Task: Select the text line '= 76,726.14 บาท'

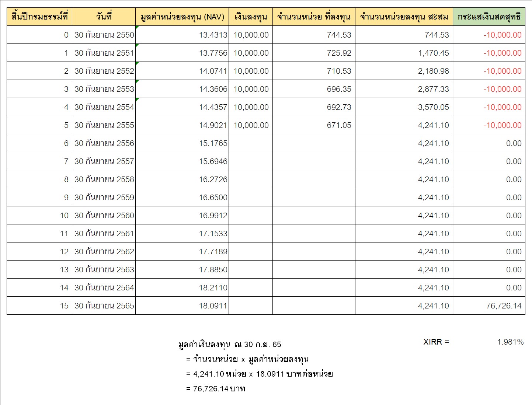Action: pos(216,389)
